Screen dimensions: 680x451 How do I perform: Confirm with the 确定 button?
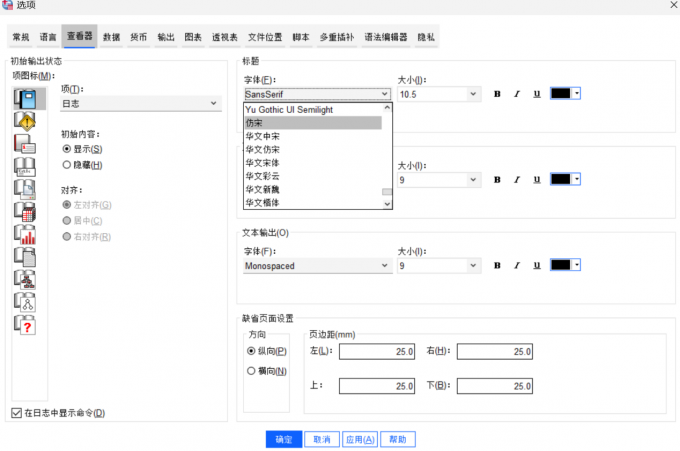(284, 439)
